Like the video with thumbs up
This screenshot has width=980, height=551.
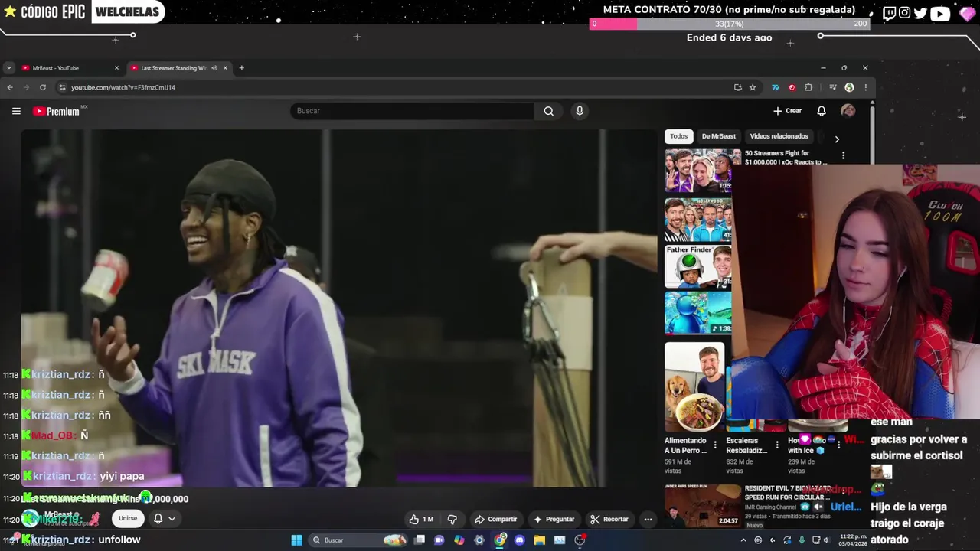[x=421, y=519]
